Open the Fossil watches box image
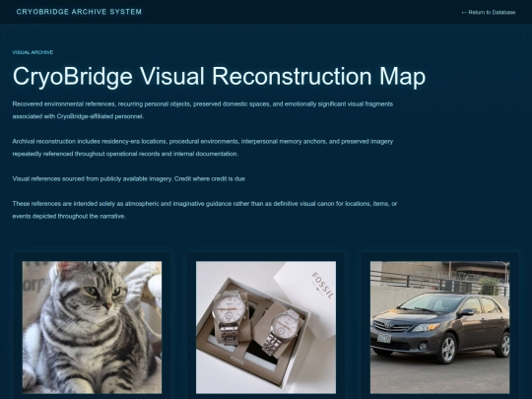 (266, 327)
